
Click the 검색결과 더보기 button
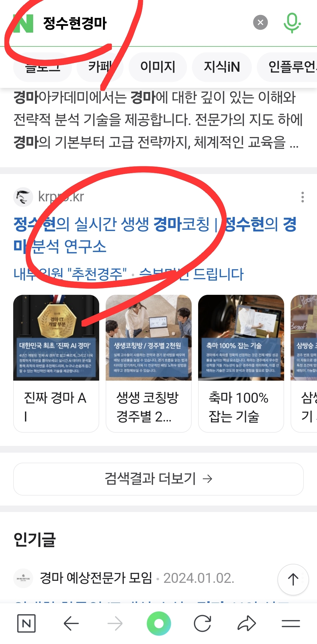tap(158, 479)
